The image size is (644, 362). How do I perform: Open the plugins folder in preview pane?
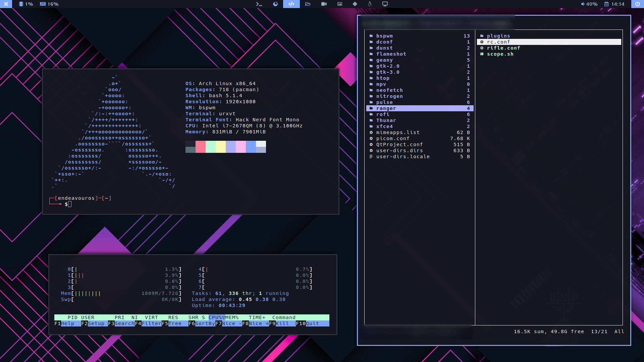[549, 36]
